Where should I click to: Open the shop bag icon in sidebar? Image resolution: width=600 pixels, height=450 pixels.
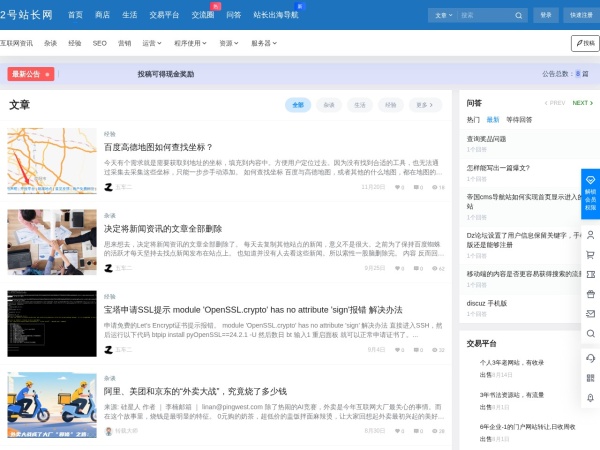[x=590, y=294]
